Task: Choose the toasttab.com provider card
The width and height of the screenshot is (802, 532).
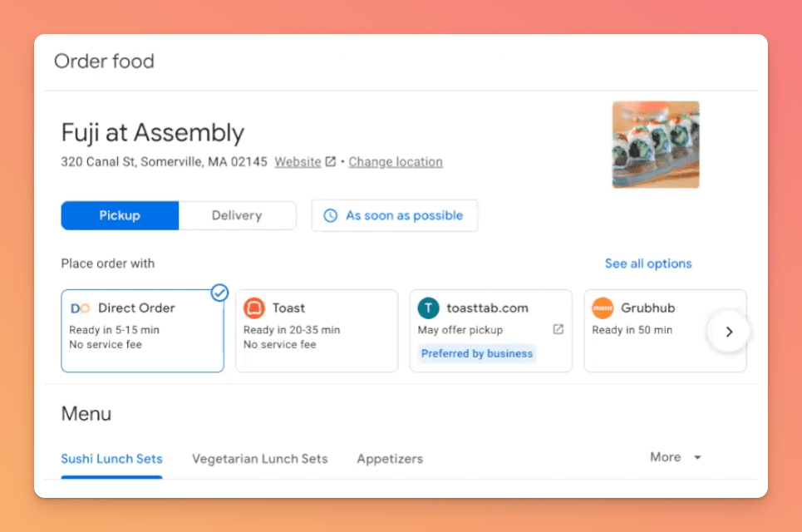Action: tap(491, 331)
